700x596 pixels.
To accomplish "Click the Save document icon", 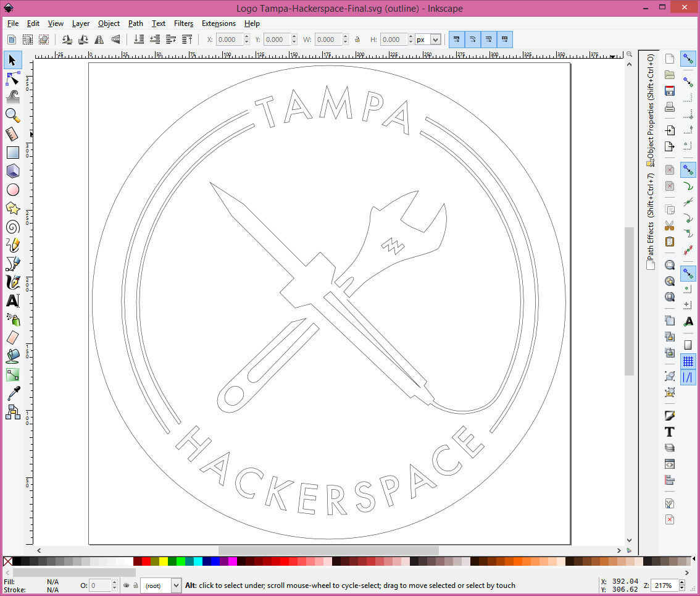I will click(x=670, y=91).
